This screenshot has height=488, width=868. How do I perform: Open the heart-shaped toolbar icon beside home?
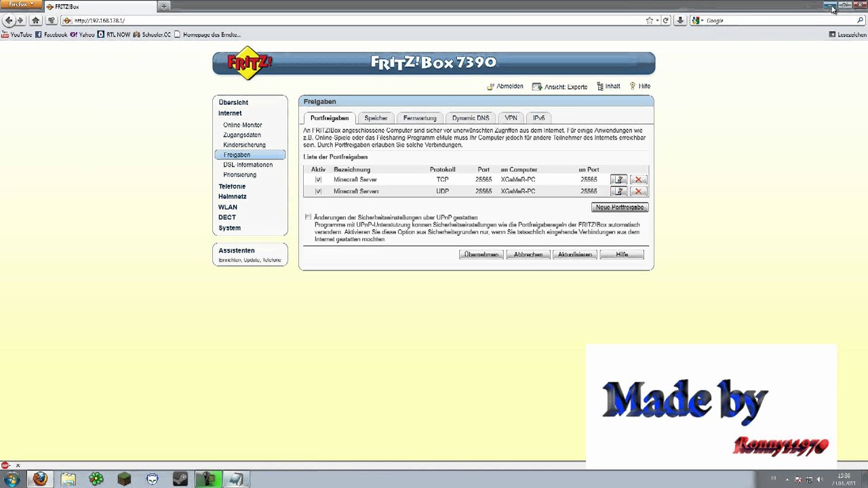pyautogui.click(x=51, y=20)
